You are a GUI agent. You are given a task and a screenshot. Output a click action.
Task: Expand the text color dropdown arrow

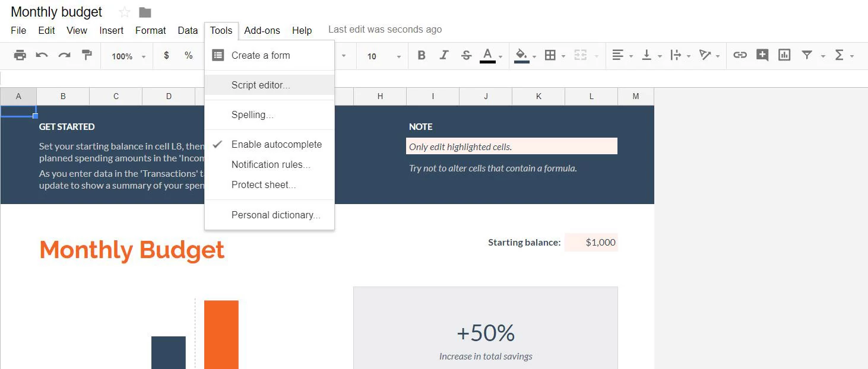coord(499,58)
